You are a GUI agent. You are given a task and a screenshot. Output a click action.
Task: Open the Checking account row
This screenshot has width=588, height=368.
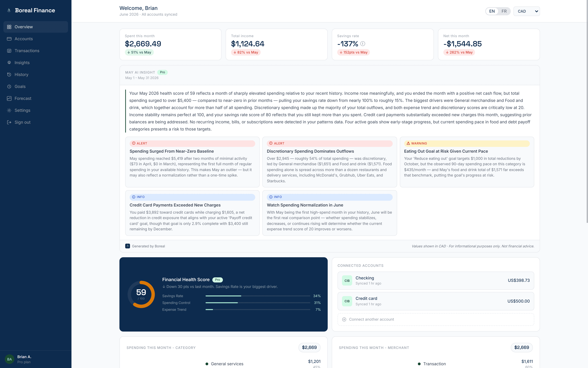coord(436,281)
